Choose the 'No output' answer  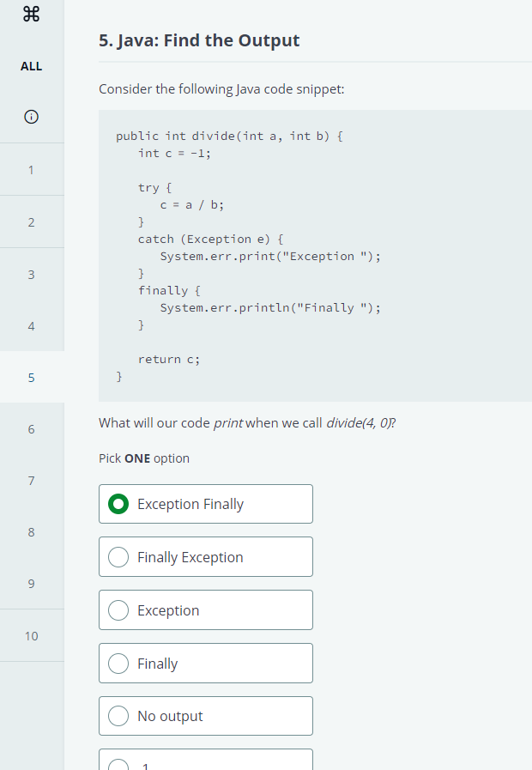(x=206, y=716)
